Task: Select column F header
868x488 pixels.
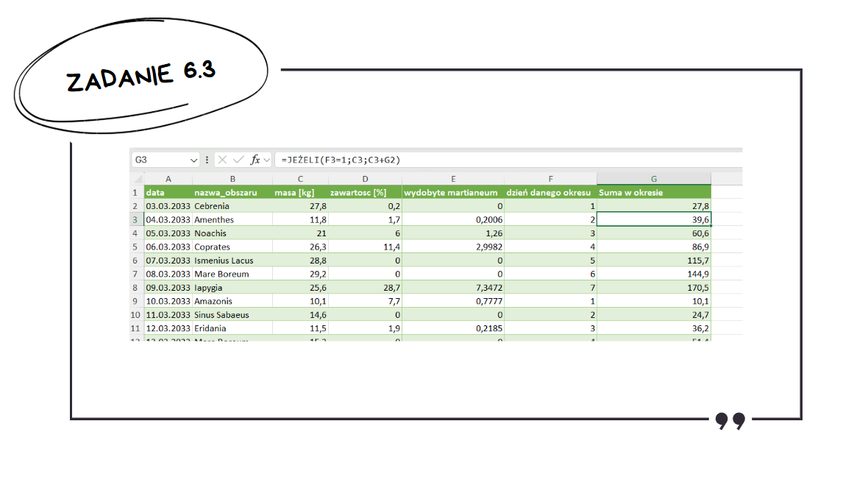Action: [550, 179]
